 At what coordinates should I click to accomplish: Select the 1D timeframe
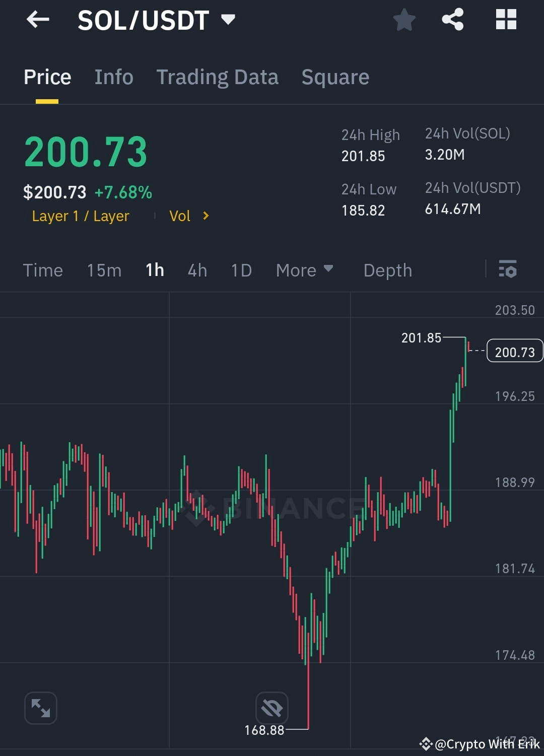[241, 270]
